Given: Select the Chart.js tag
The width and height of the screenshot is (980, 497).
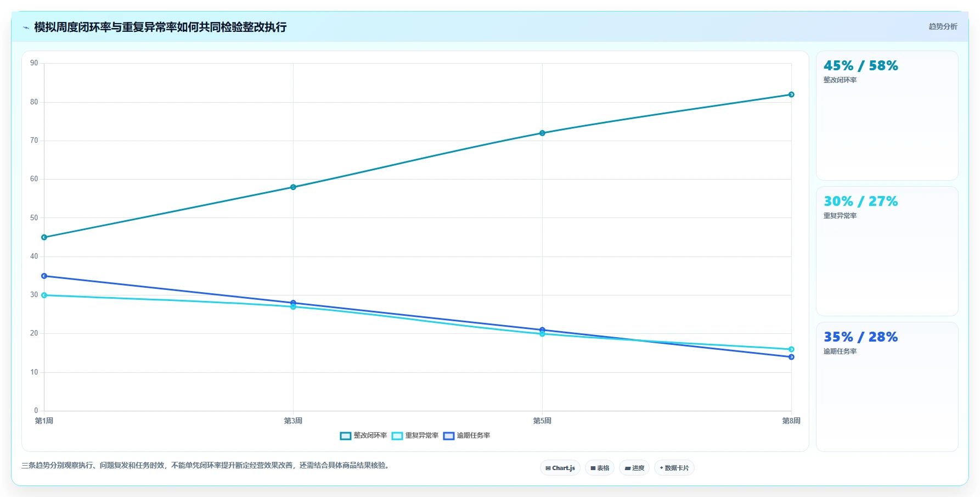Looking at the screenshot, I should [560, 468].
